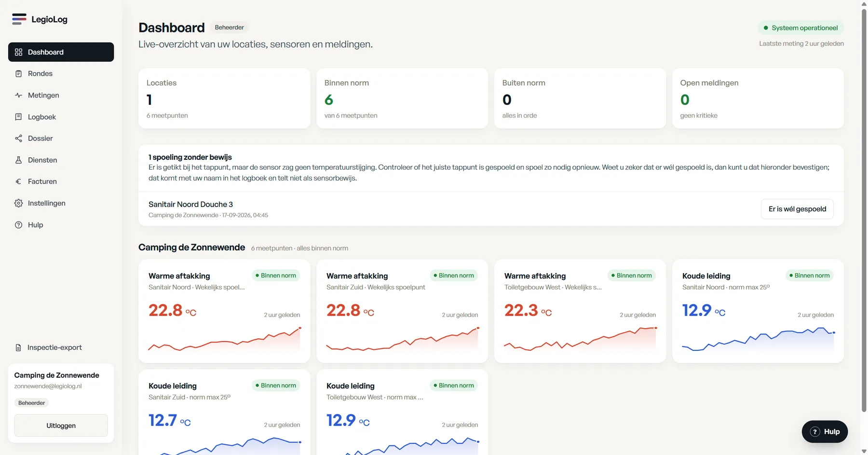
Task: Click the Metingen pulse icon
Action: (18, 96)
